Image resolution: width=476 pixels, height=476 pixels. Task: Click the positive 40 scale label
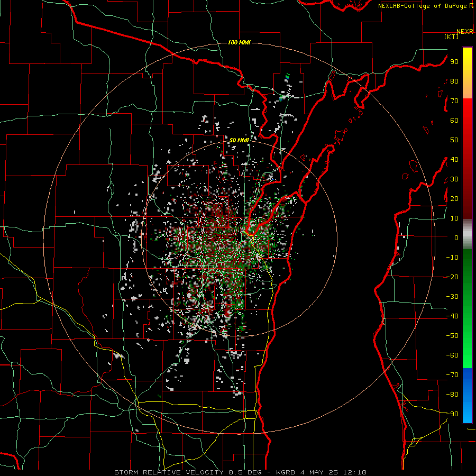pyautogui.click(x=454, y=160)
